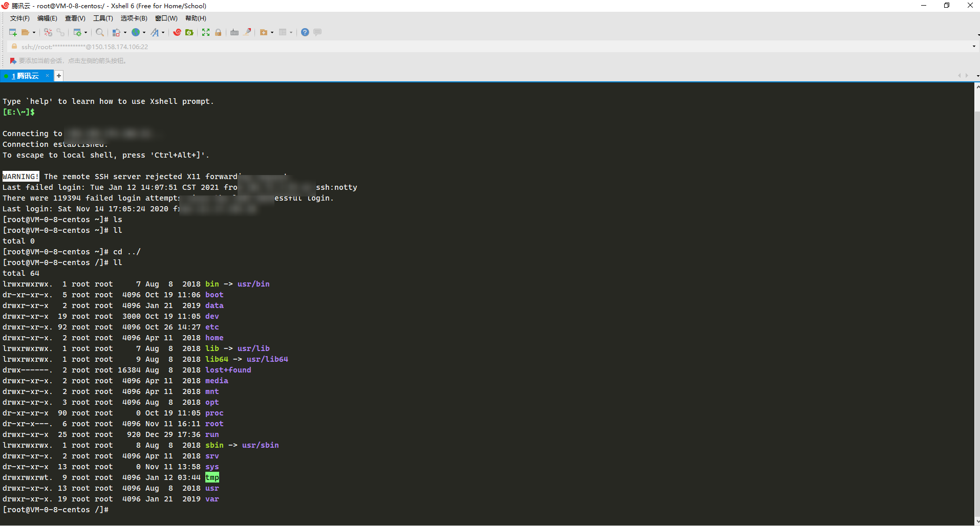Click the address bar padlock icon
Viewport: 980px width, 526px height.
pos(14,47)
